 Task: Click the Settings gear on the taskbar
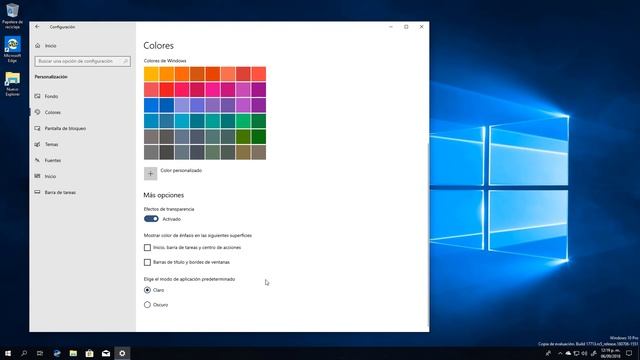(x=122, y=353)
